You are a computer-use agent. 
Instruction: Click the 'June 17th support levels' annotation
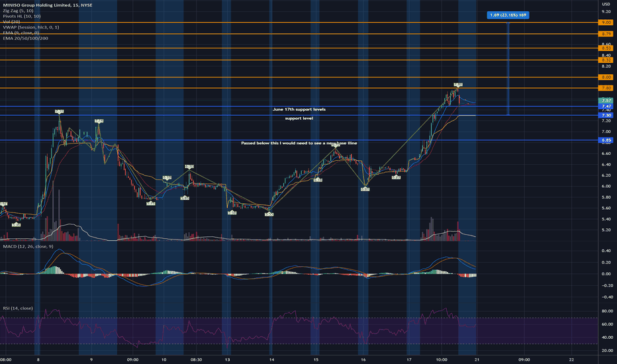(x=299, y=109)
